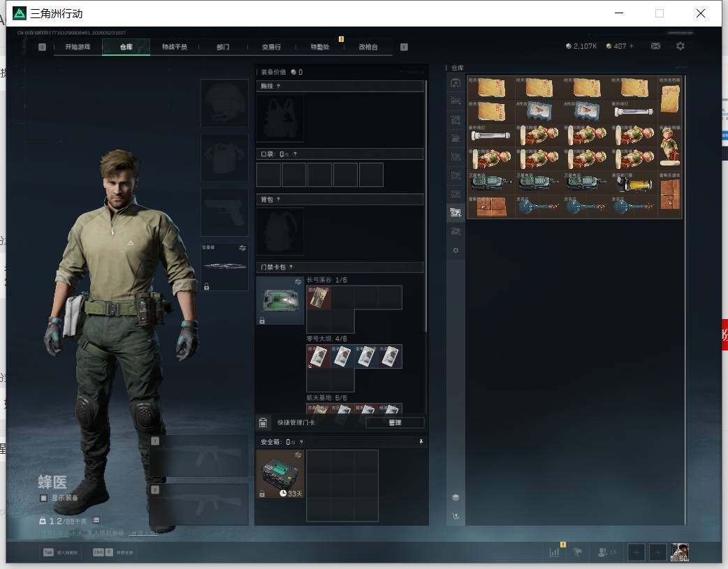The width and height of the screenshot is (728, 569).
Task: Select the yellow canister item in stash
Action: [x=634, y=183]
